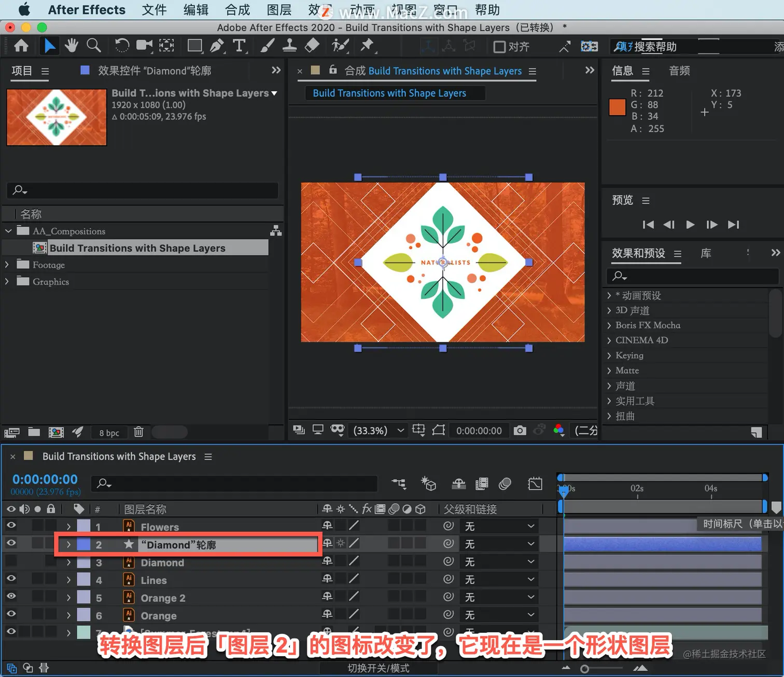This screenshot has width=784, height=677.
Task: Open the 文件 menu
Action: 154,10
